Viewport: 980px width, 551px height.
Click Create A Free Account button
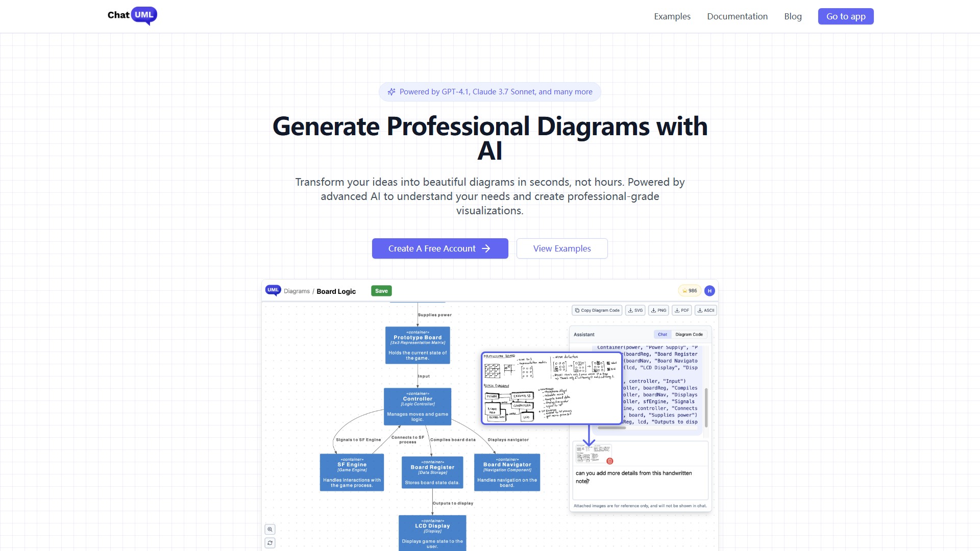tap(440, 248)
